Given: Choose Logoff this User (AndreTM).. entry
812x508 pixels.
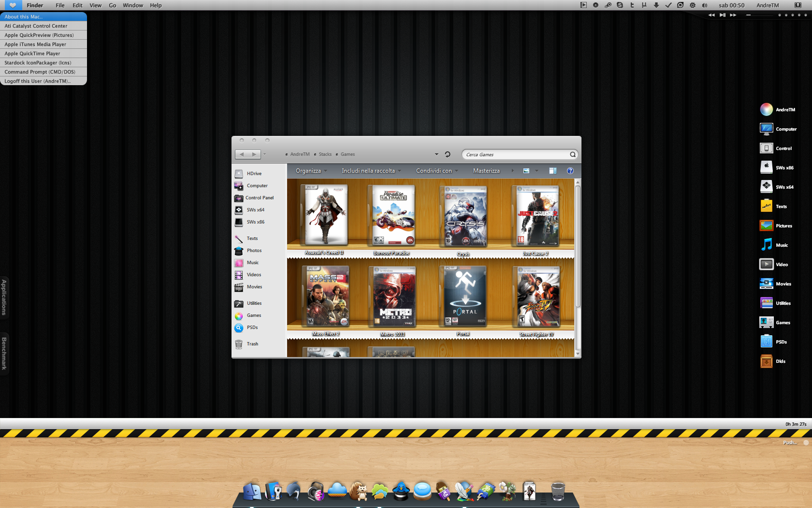Looking at the screenshot, I should click(43, 81).
